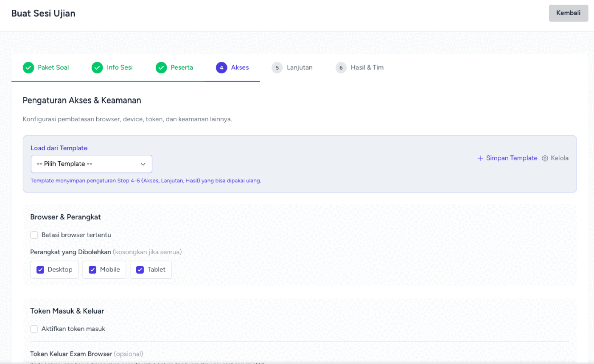
Task: Click the step 6 circle for Hasil & Tim
Action: pyautogui.click(x=341, y=67)
